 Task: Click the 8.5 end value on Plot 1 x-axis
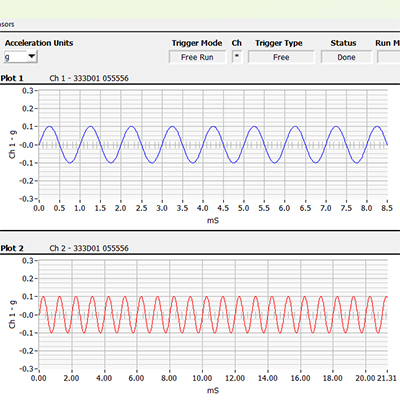point(387,208)
